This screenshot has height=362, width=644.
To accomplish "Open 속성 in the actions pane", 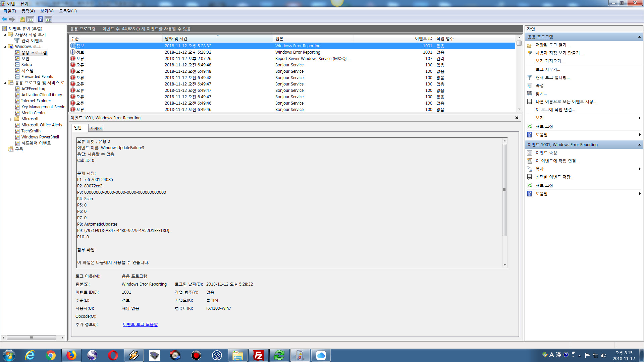I will [x=539, y=85].
